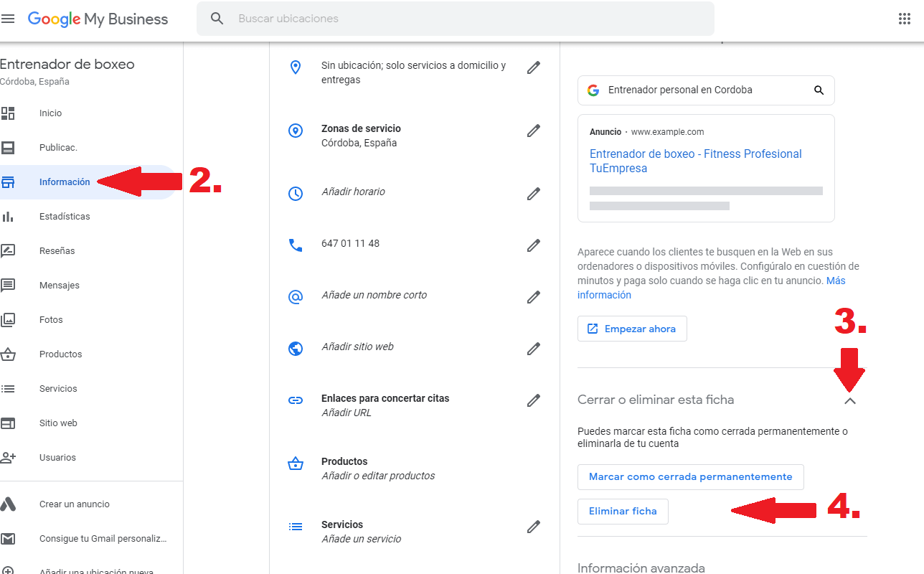Collapse the Cerrar o eliminar esta ficha section

pos(851,400)
